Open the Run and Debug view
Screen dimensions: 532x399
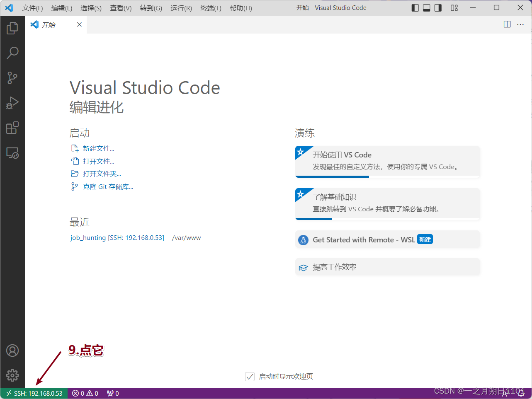point(12,103)
